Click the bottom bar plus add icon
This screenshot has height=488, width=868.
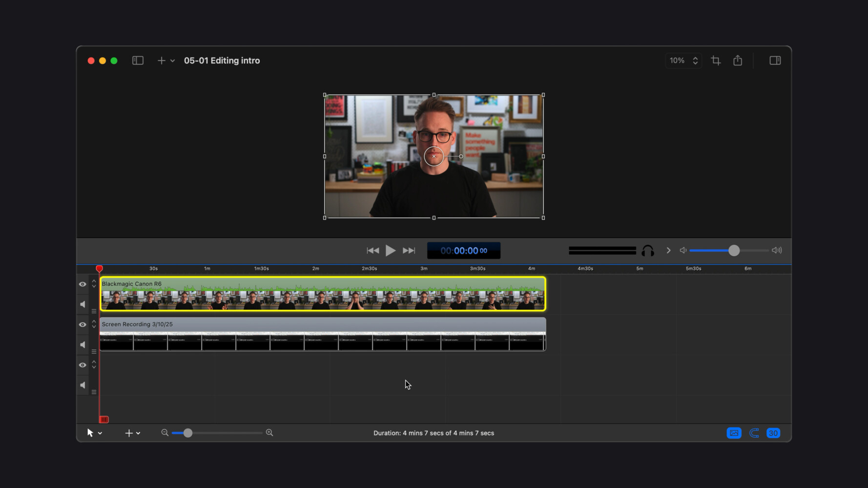coord(129,433)
